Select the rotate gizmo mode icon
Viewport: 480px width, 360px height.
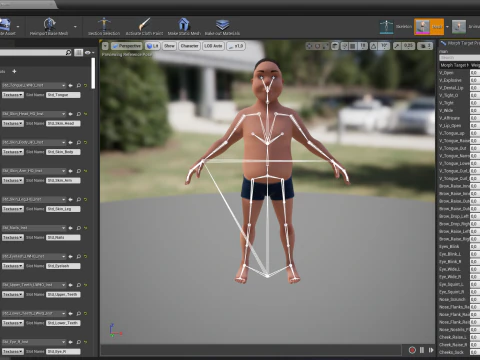tap(318, 46)
